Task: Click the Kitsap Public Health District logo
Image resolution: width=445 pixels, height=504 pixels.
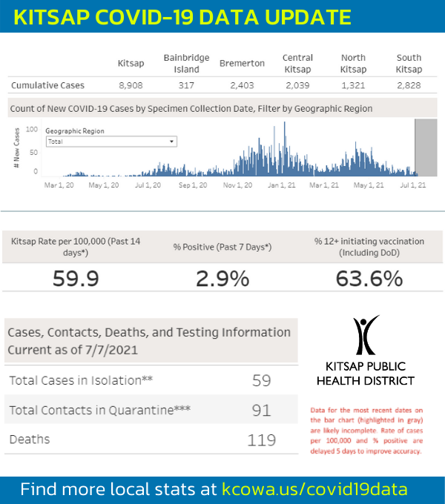Action: 369,351
